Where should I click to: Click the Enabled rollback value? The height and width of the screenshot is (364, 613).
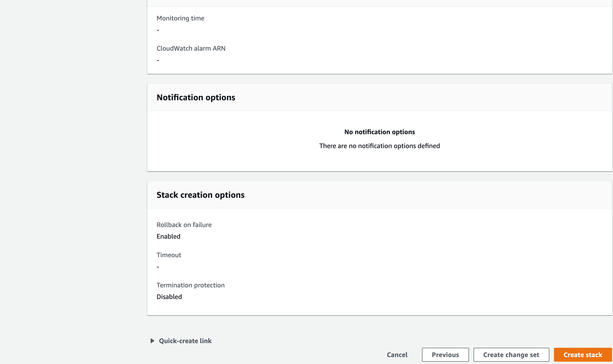tap(168, 236)
